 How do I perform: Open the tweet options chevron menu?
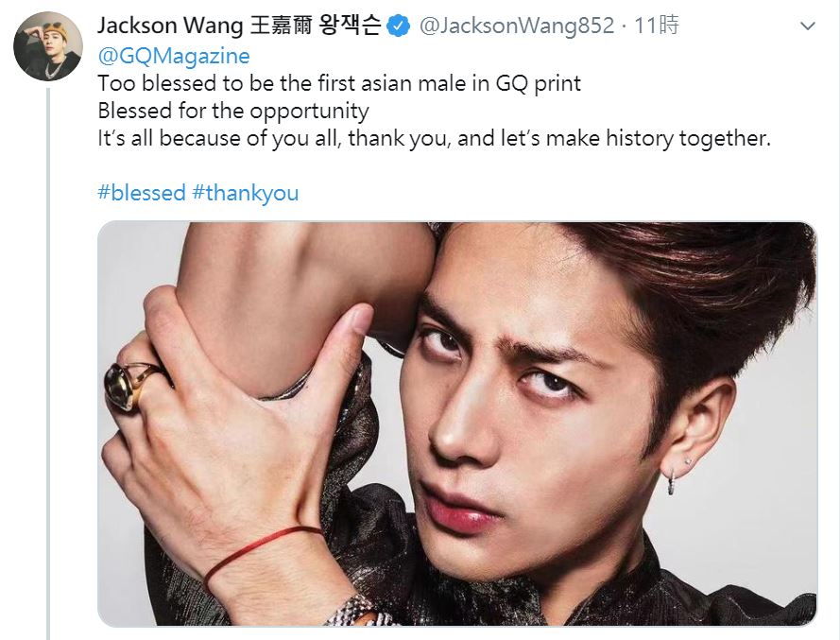(807, 26)
